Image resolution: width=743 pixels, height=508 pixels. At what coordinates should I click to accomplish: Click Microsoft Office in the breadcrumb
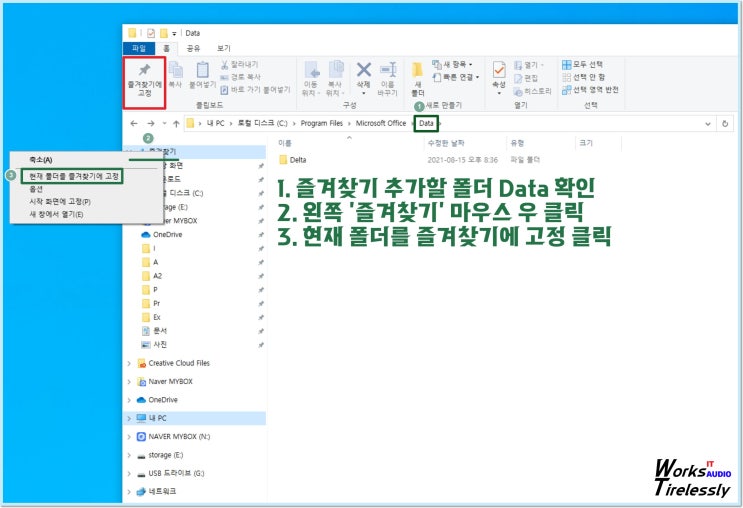coord(381,123)
